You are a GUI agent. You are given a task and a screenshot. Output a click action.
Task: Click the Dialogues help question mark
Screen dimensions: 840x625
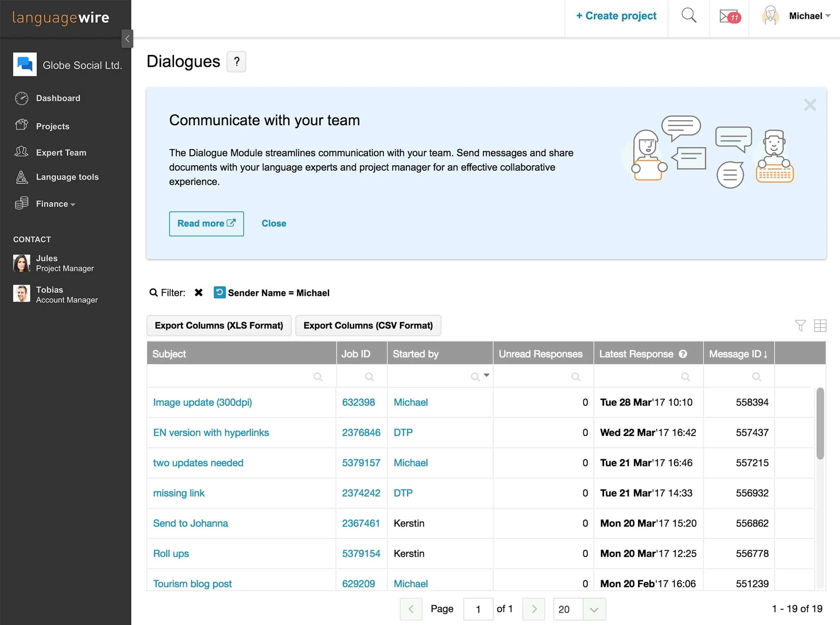coord(236,62)
